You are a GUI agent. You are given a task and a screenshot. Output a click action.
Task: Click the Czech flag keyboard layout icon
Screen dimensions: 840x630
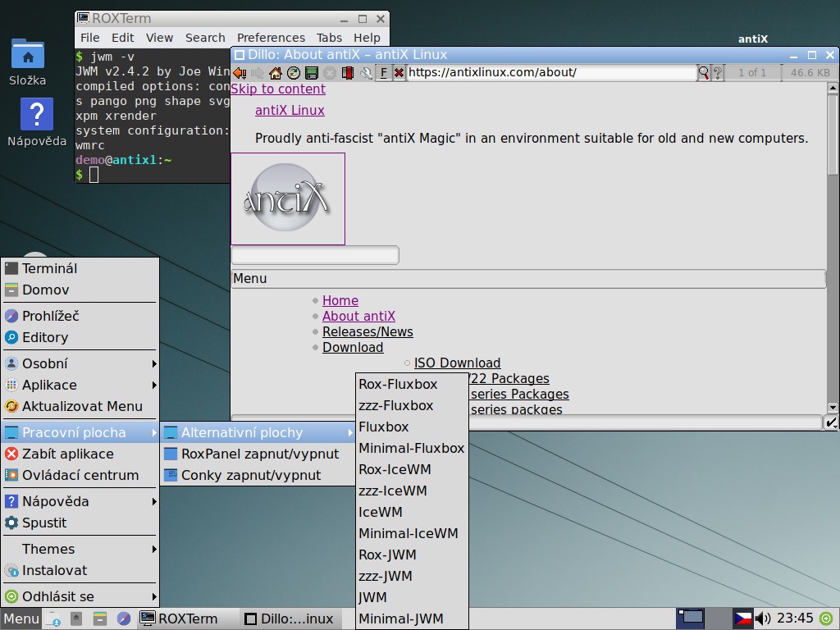tap(742, 619)
